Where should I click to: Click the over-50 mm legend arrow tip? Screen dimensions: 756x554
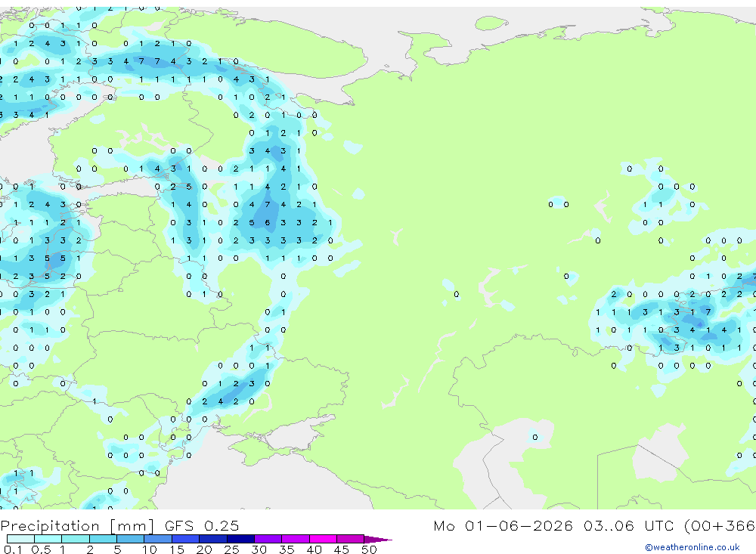tap(378, 539)
